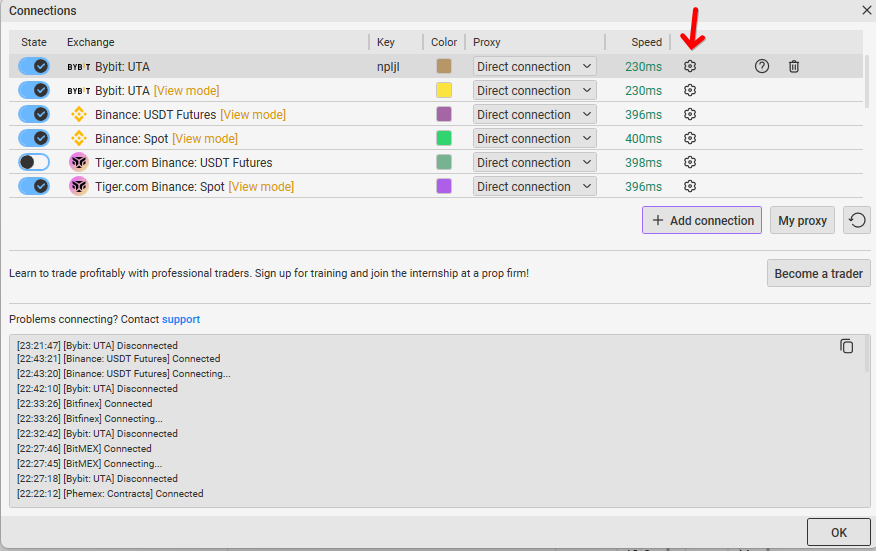Open settings gear for Bybit: UTA npljl row
The image size is (876, 551).
coord(690,66)
